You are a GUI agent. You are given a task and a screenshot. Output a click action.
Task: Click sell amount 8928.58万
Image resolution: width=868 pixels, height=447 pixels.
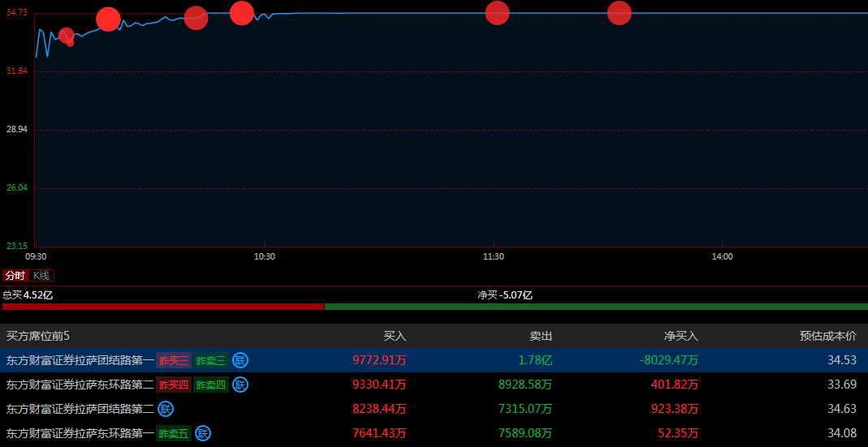pos(525,385)
